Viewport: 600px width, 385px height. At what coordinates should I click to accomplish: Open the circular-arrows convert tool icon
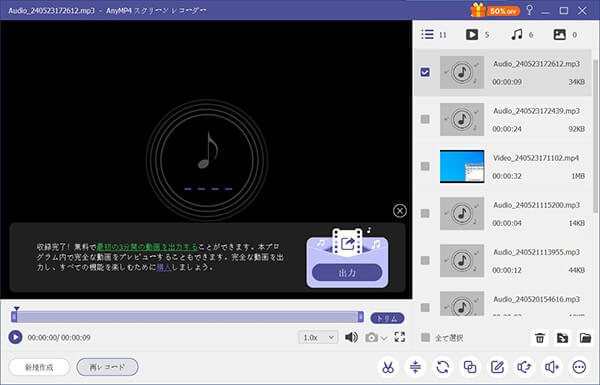click(443, 367)
